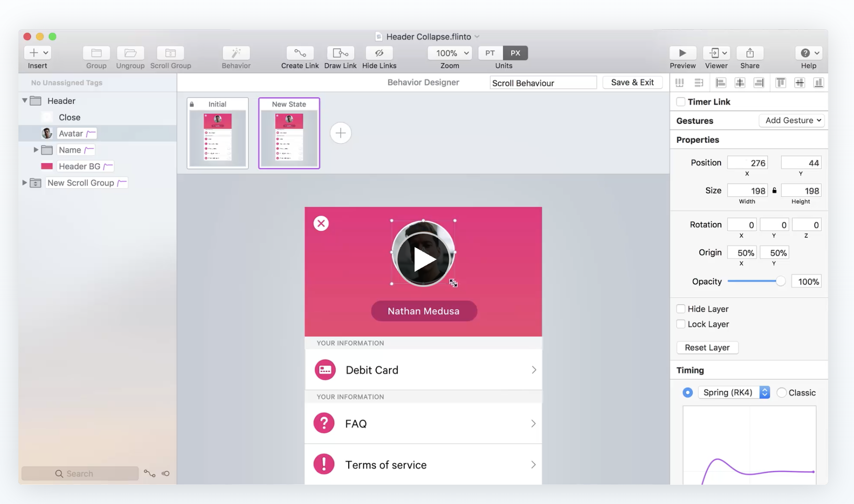Collapse the Header group in layers
The image size is (854, 504).
tap(25, 100)
